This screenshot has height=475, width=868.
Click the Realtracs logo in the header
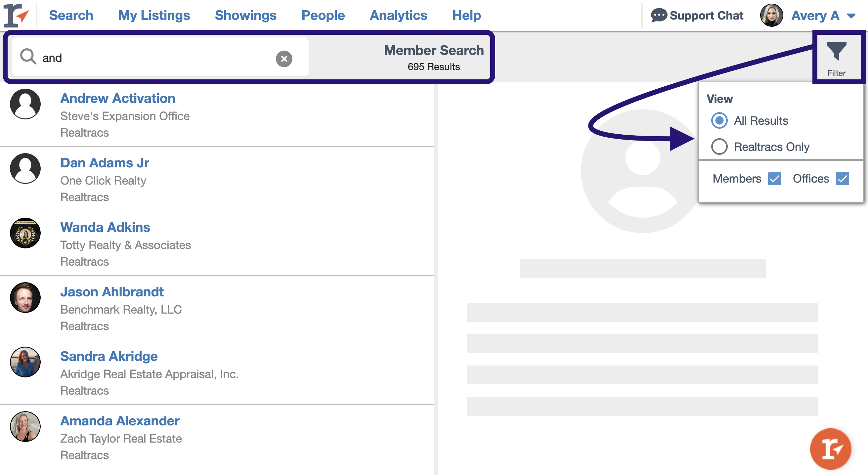(x=16, y=15)
